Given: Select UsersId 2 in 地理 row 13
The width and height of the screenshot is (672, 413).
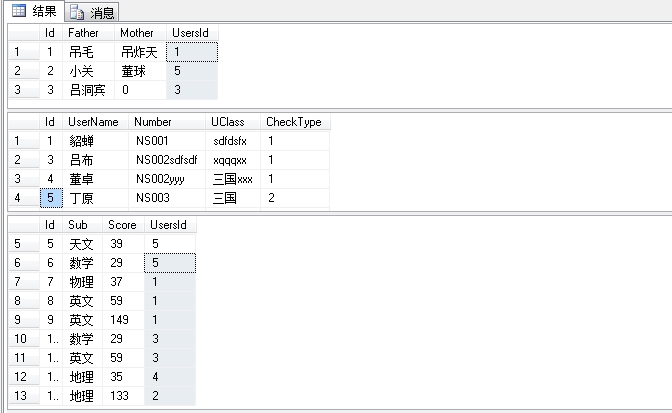Looking at the screenshot, I should tap(170, 395).
